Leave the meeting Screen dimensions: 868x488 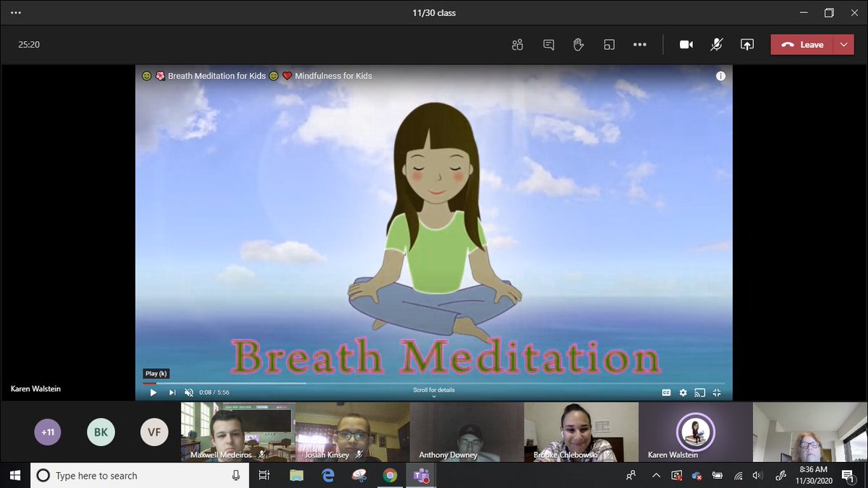pos(802,45)
